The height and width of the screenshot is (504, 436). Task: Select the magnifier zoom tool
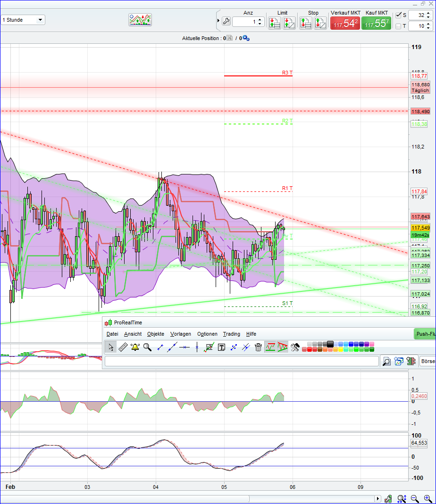pyautogui.click(x=147, y=347)
